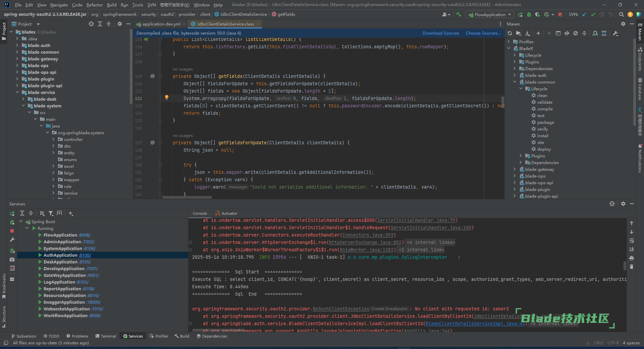Click console vertical scrollbar thumb

coord(625,265)
